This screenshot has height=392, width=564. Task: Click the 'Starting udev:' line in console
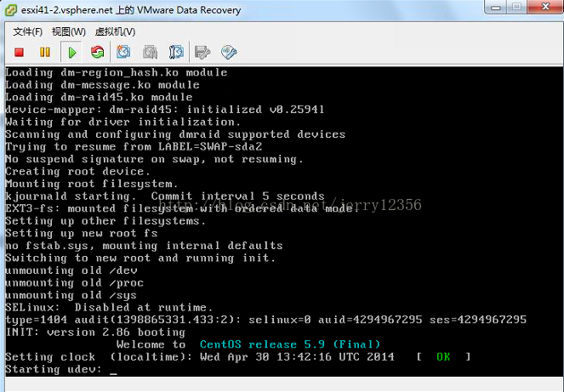tap(54, 369)
